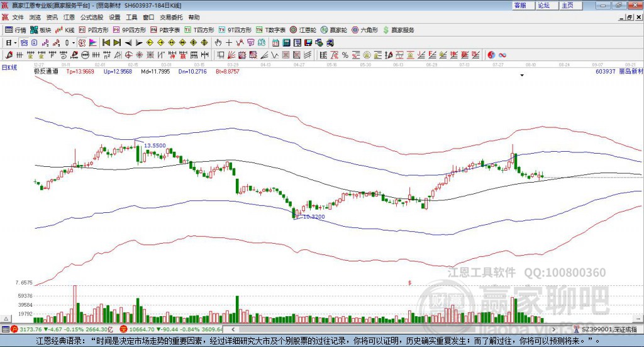Click the small black triangle above chart
This screenshot has height=347, width=644.
pyautogui.click(x=522, y=75)
